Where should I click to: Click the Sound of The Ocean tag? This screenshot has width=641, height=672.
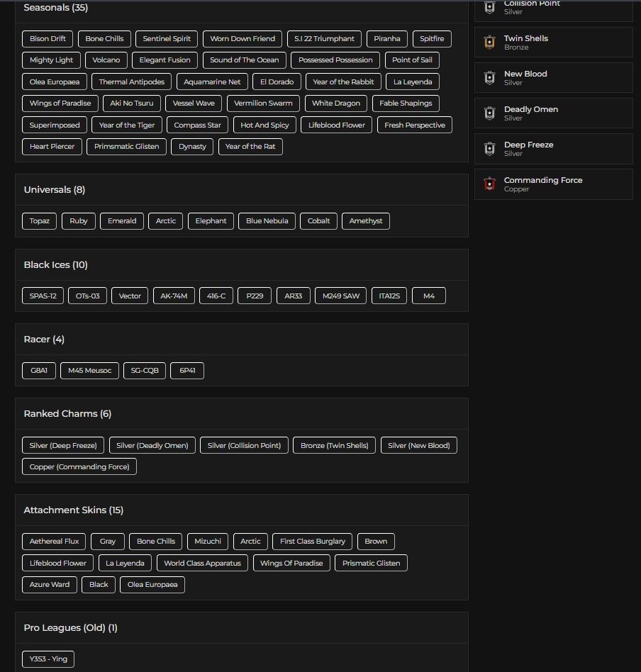point(245,60)
